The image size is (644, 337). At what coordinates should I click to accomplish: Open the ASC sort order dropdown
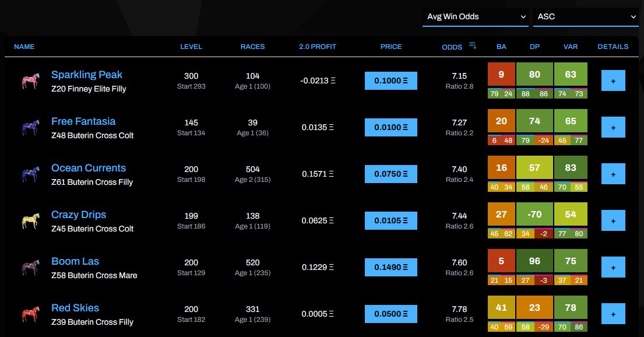point(585,16)
